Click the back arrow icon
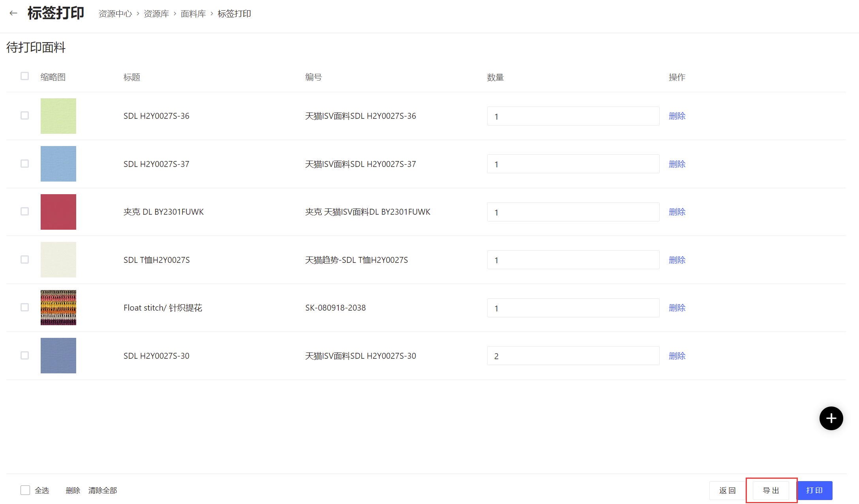Image resolution: width=859 pixels, height=504 pixels. click(x=13, y=13)
